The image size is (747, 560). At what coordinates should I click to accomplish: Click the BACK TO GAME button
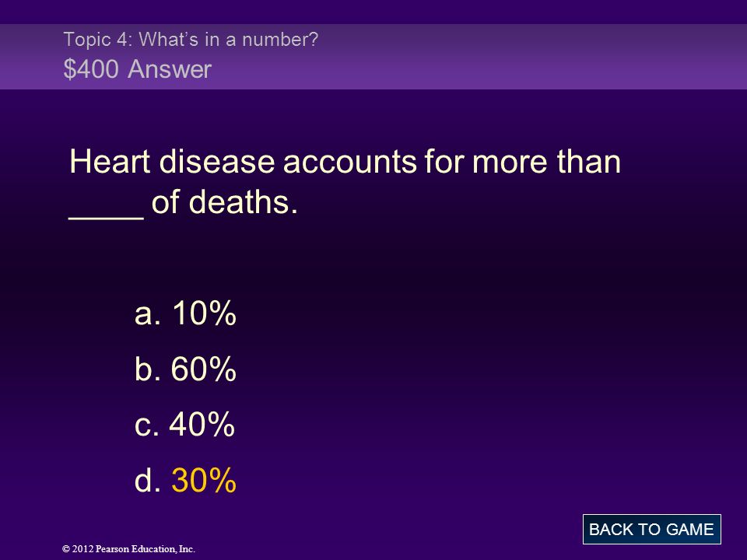pyautogui.click(x=652, y=529)
